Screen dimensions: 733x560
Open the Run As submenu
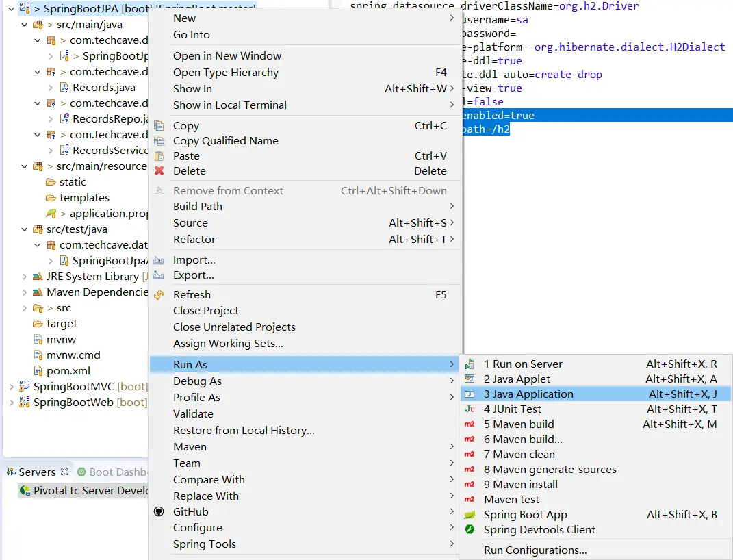pos(305,364)
